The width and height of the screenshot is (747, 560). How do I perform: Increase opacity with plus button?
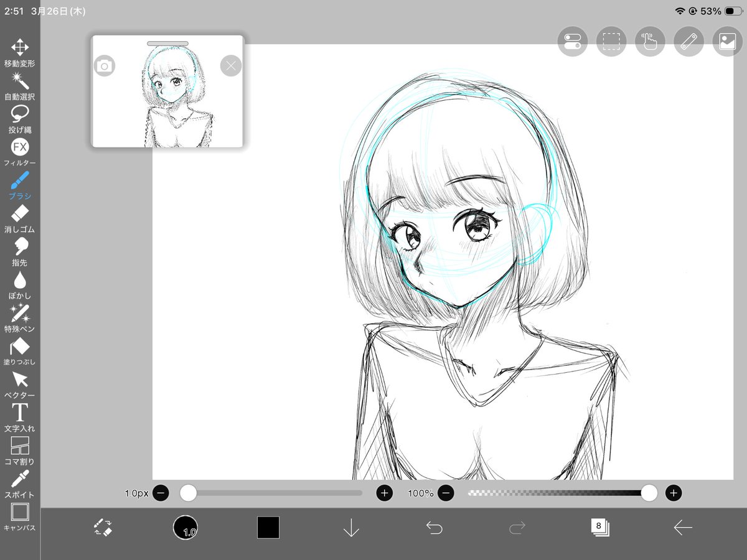(x=673, y=493)
